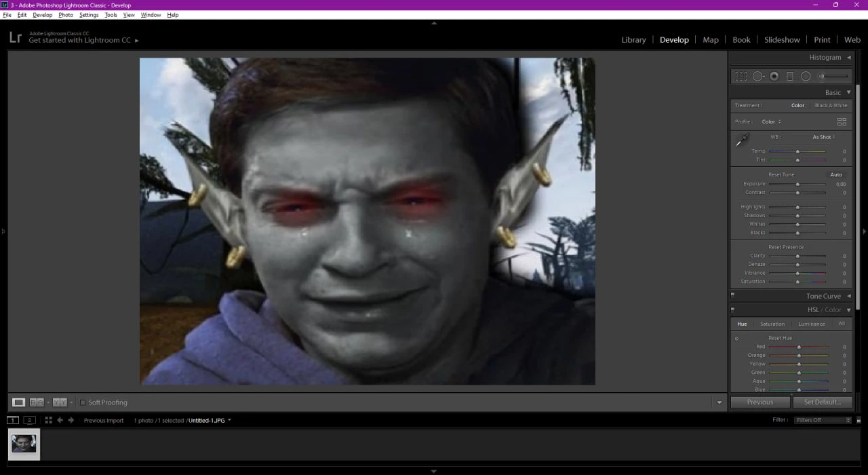Switch to the Print module

(822, 40)
